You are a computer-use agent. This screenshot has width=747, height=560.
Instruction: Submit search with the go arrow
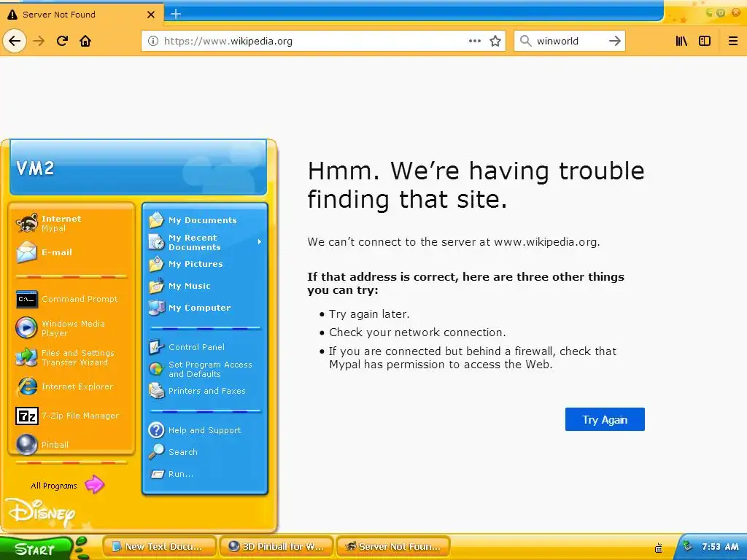614,41
